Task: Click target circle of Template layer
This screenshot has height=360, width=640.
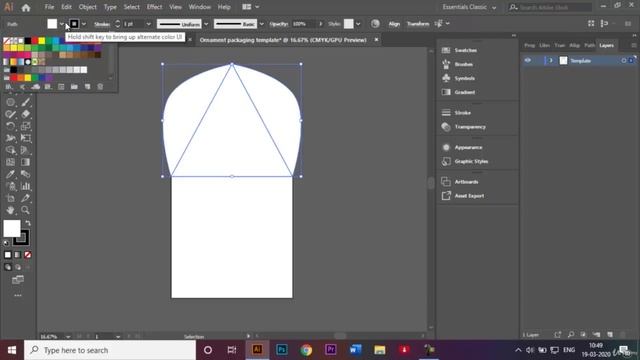Action: (x=624, y=60)
